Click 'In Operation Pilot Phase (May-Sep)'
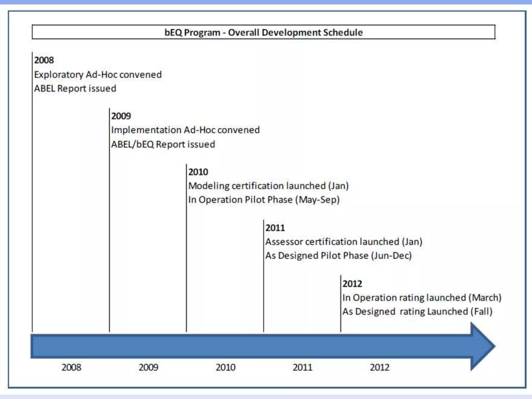 [x=264, y=200]
